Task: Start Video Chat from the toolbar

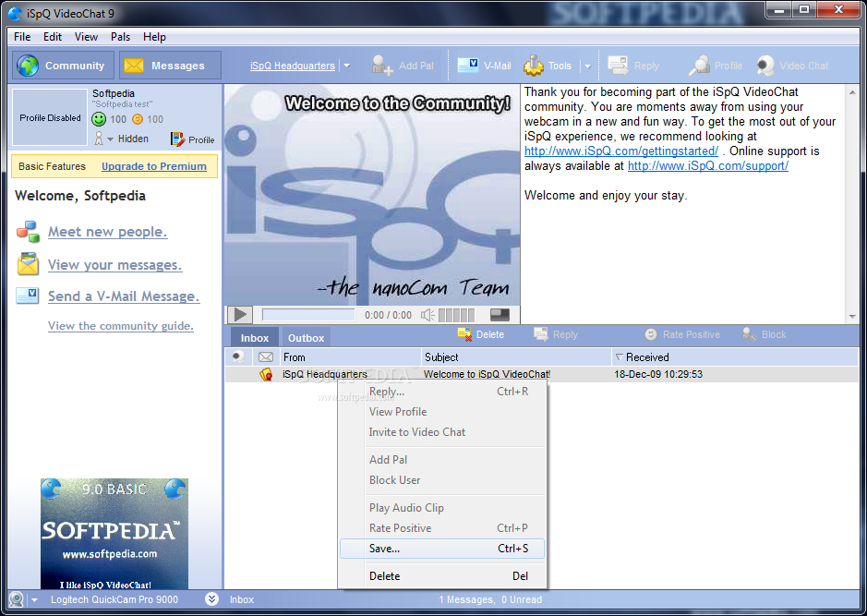Action: (x=792, y=66)
